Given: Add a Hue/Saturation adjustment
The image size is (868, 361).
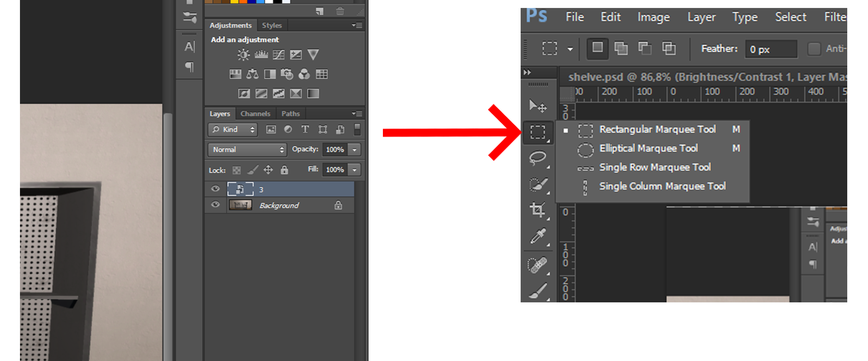Looking at the screenshot, I should [235, 74].
